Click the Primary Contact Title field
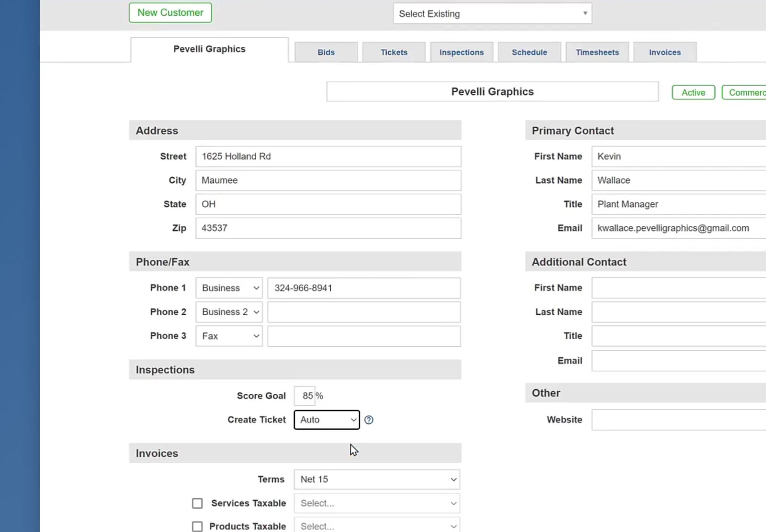 679,204
